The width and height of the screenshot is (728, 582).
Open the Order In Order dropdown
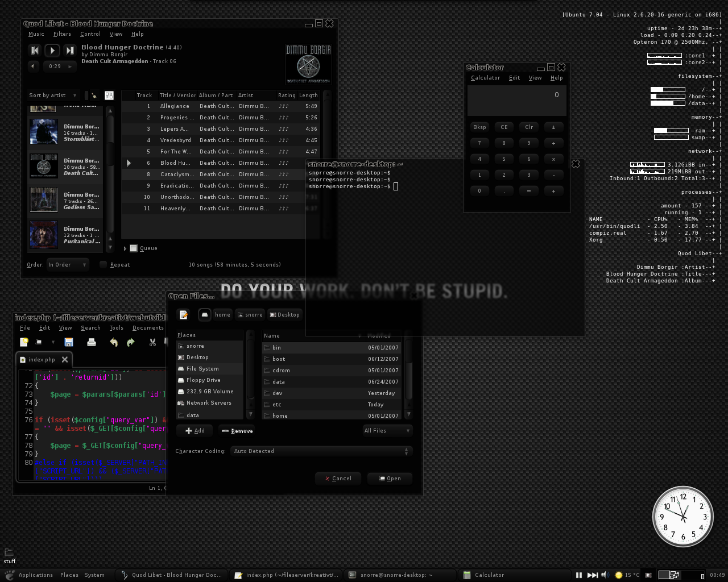pyautogui.click(x=67, y=265)
